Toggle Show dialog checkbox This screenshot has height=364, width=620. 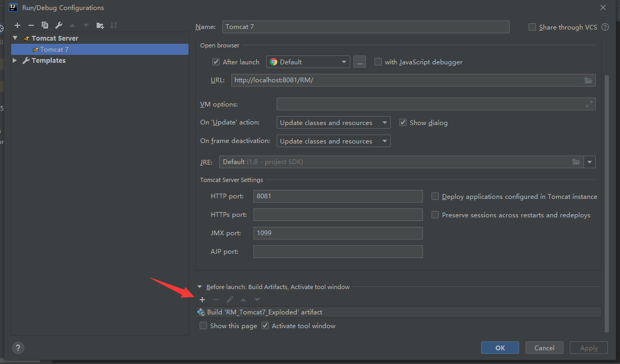[x=403, y=122]
